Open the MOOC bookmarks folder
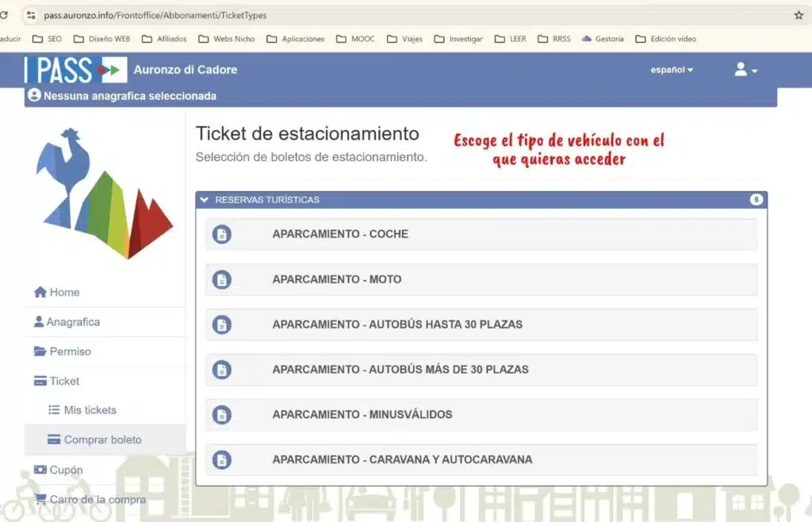 356,39
